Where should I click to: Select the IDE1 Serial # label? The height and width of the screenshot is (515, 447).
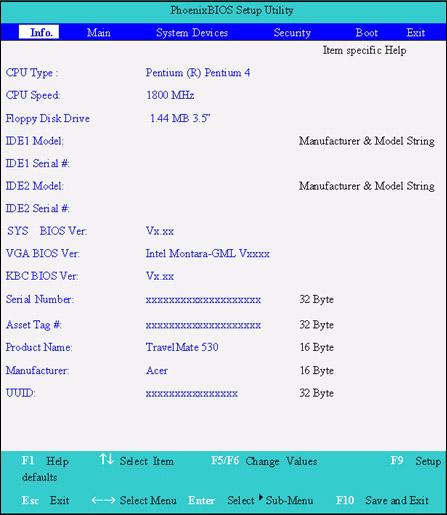pyautogui.click(x=37, y=163)
